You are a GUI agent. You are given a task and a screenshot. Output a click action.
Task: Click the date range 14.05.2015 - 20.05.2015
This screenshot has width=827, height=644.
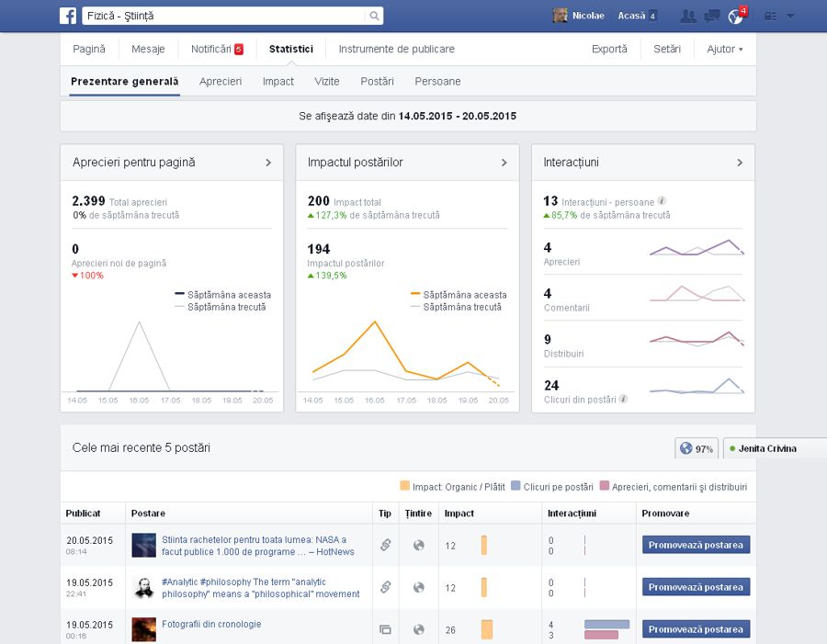tap(458, 116)
